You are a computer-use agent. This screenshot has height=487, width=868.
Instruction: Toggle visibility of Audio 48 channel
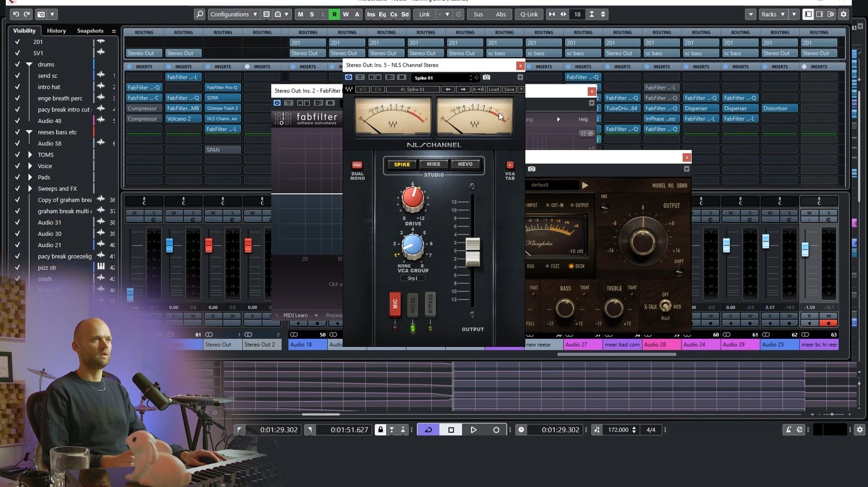pyautogui.click(x=17, y=121)
